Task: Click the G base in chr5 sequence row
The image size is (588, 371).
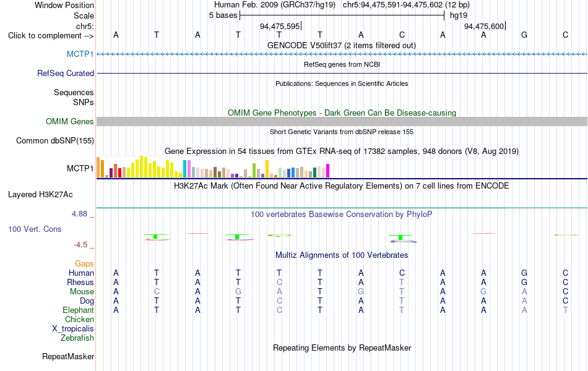Action: (524, 35)
